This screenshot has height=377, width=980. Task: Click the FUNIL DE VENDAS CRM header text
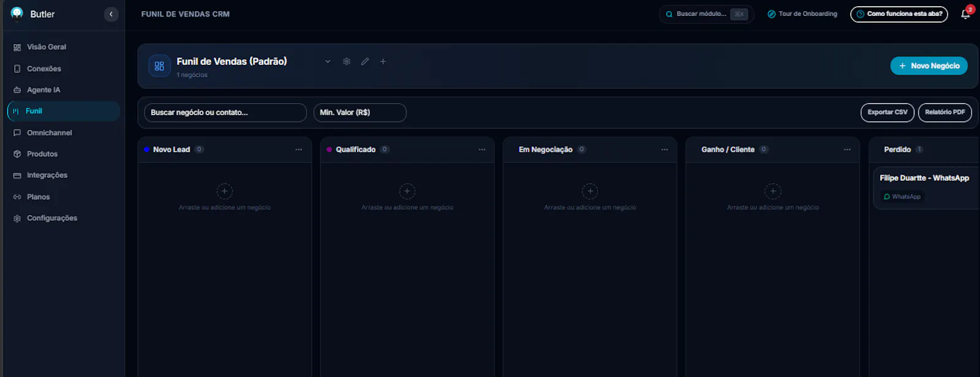186,14
